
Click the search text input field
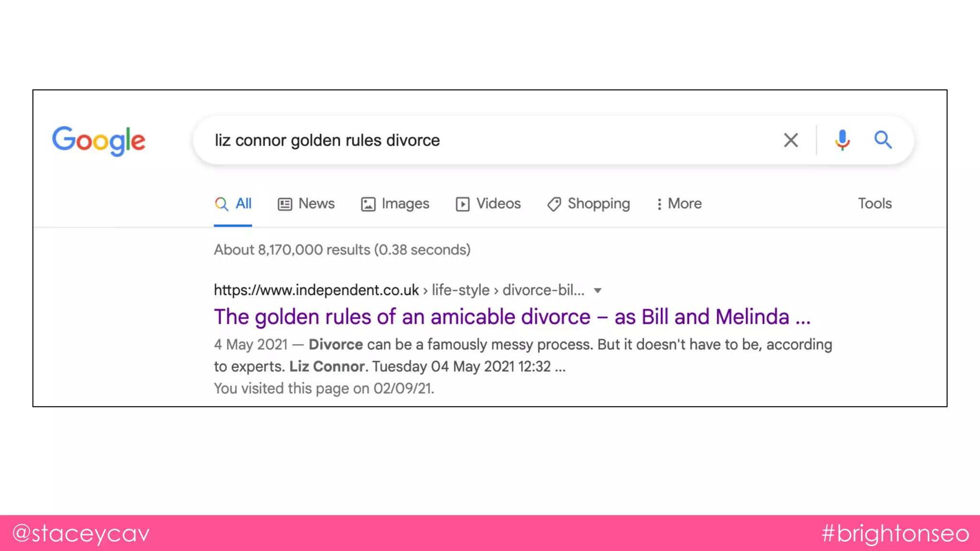[x=479, y=140]
